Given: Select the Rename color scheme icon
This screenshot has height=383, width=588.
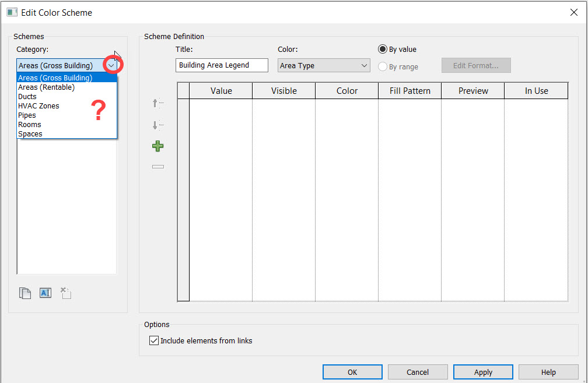Looking at the screenshot, I should click(45, 293).
